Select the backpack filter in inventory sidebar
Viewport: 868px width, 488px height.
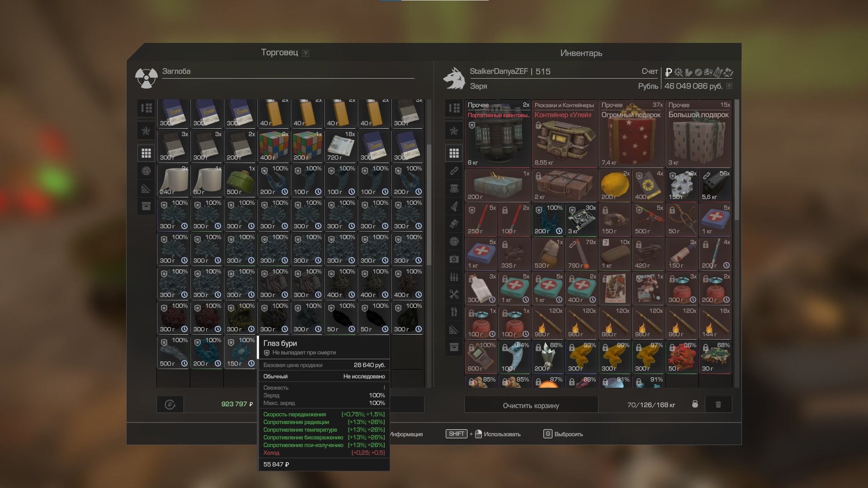[x=454, y=188]
